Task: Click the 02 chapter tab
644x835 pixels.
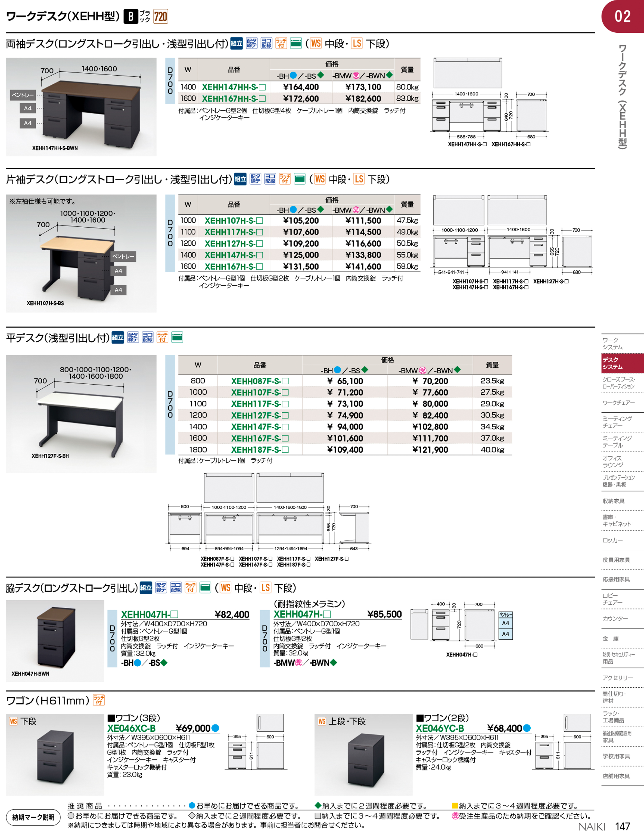Action: 622,16
